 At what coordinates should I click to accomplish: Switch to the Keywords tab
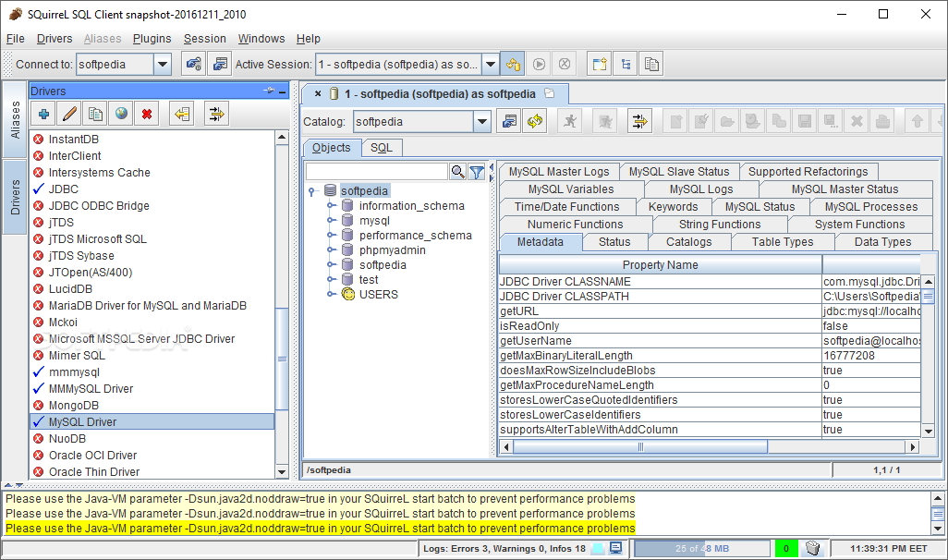click(673, 207)
